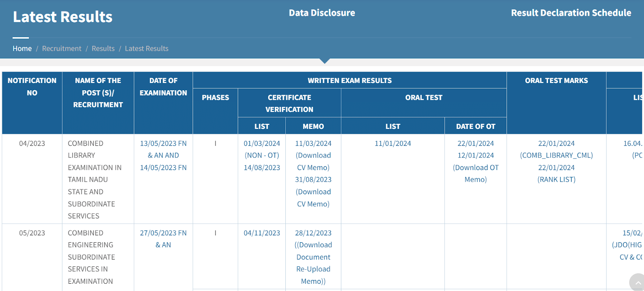Select Combined Engineering Subordinate Services post name
This screenshot has height=291, width=644.
[91, 257]
